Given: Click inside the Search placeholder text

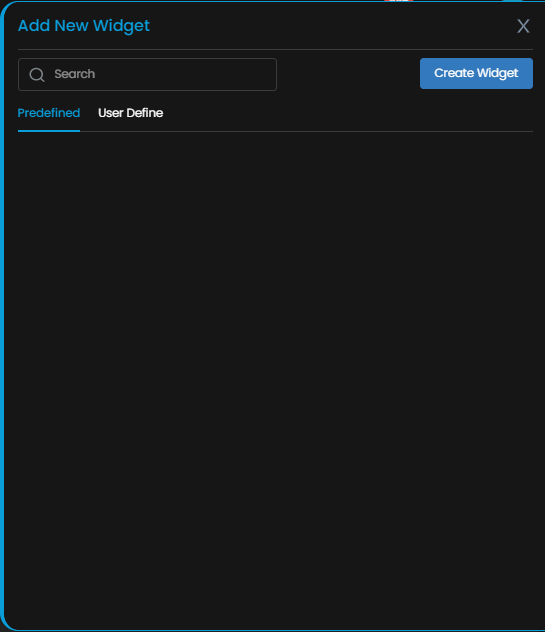Looking at the screenshot, I should coord(75,74).
